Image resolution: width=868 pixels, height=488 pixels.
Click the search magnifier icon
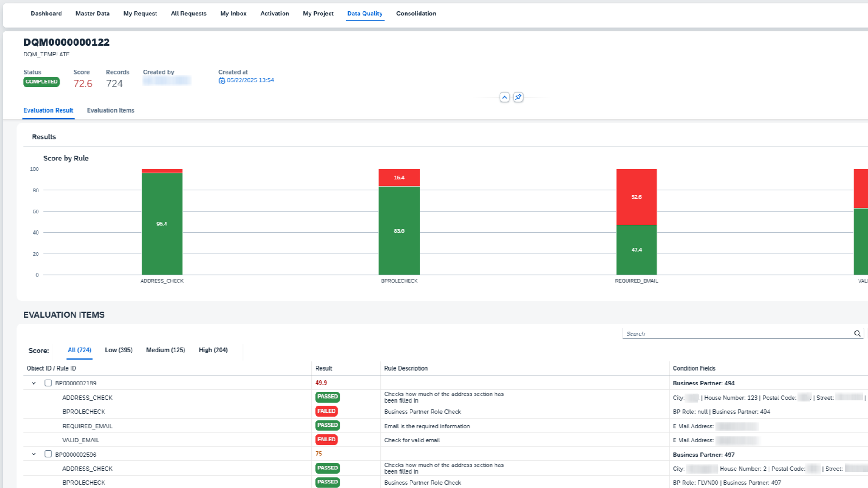click(857, 333)
